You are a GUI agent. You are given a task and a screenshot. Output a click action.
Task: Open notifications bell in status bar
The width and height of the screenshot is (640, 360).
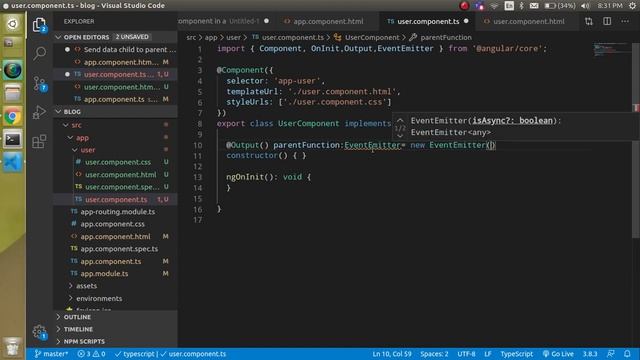click(x=627, y=354)
